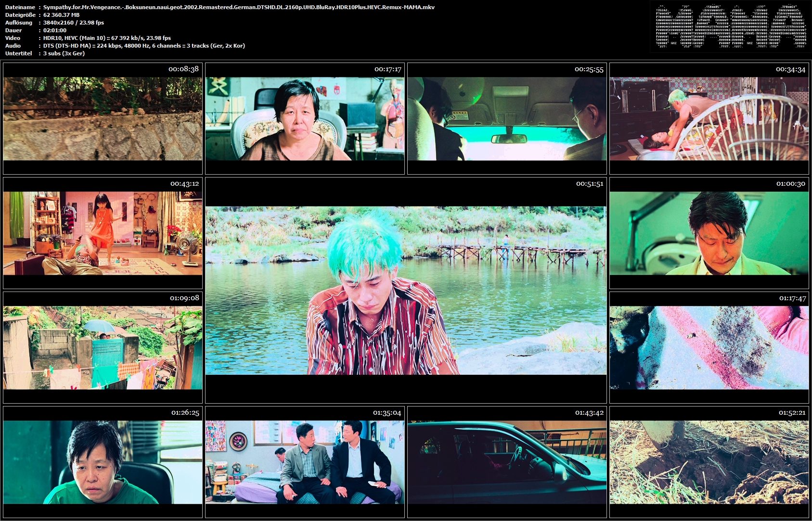
Task: Select the large center frame at 00:51:51
Action: coord(406,290)
